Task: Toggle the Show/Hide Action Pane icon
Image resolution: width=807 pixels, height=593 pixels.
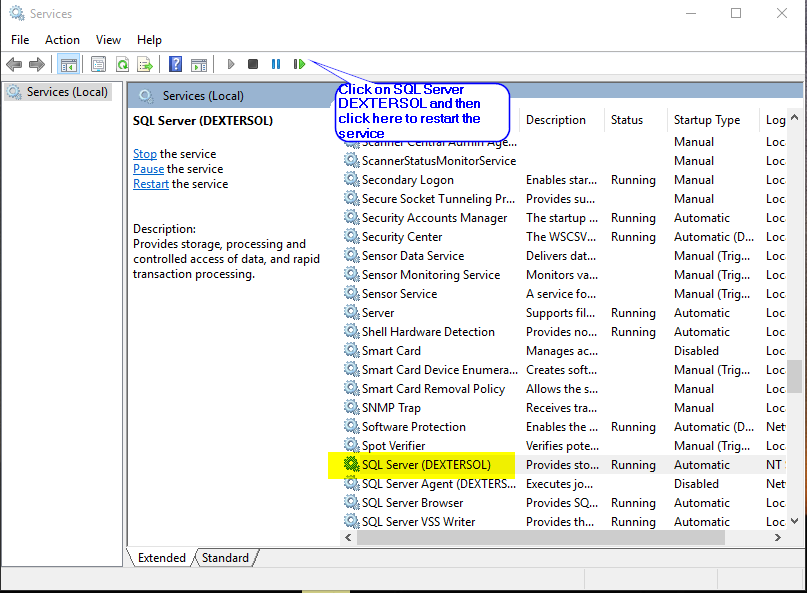Action: click(x=199, y=65)
